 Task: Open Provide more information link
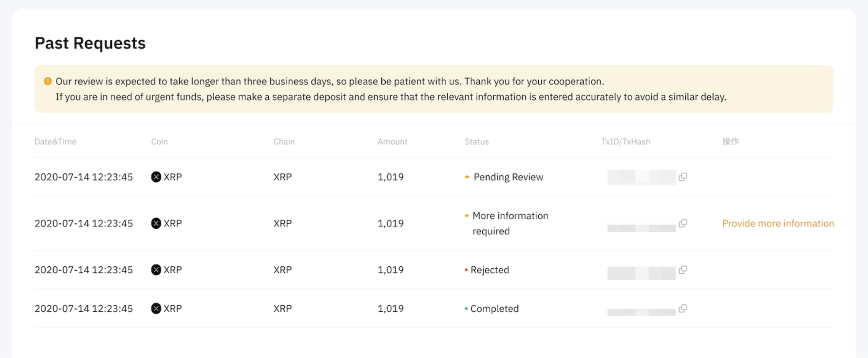click(x=778, y=223)
